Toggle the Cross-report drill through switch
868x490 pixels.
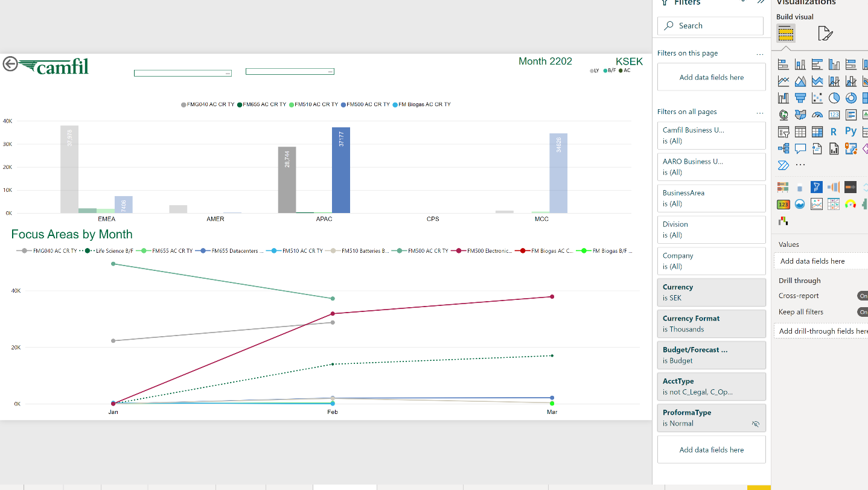pyautogui.click(x=863, y=296)
